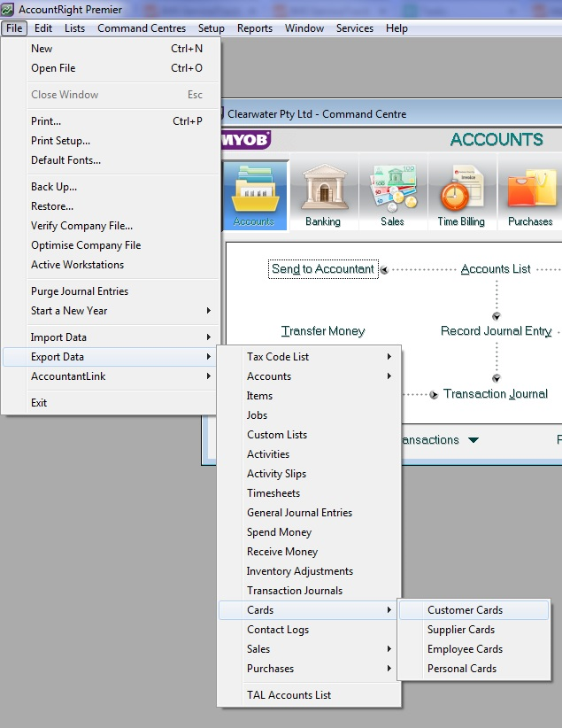Open the Accounts command centre icon
The width and height of the screenshot is (562, 728).
tap(254, 195)
